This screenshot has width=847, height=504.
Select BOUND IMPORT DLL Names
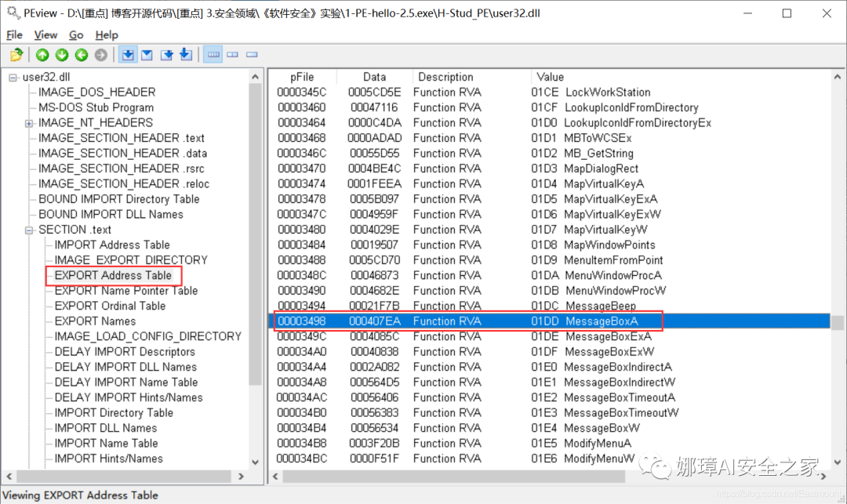click(111, 214)
